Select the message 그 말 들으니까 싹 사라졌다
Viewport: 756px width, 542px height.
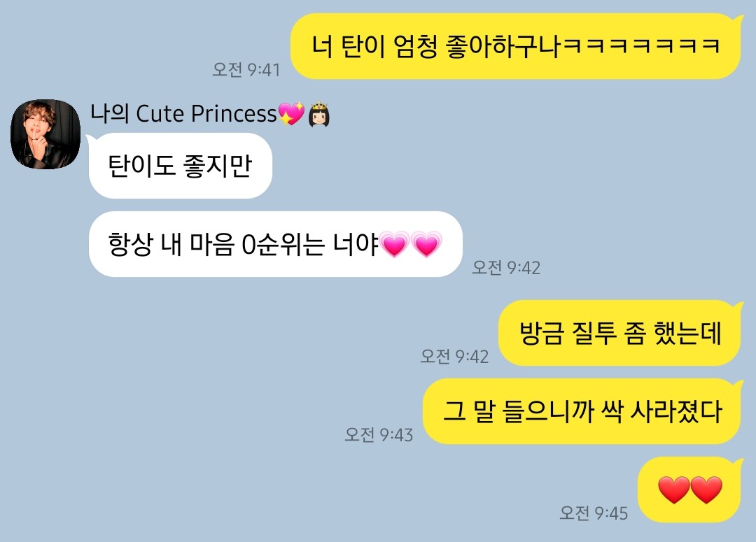(582, 411)
